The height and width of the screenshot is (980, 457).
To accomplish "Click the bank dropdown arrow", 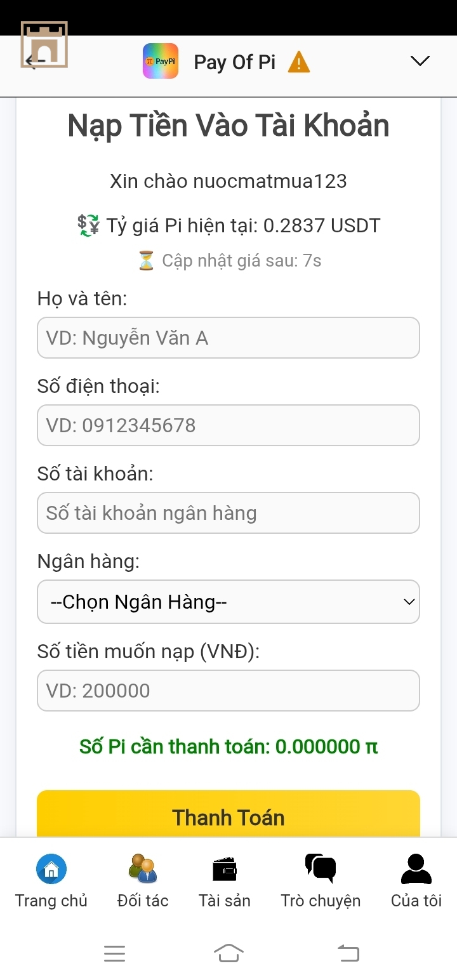I will click(x=409, y=602).
